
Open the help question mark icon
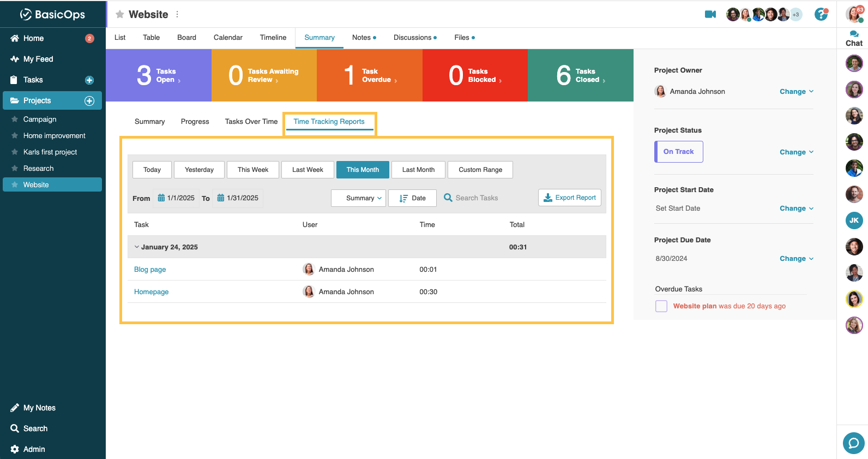821,14
